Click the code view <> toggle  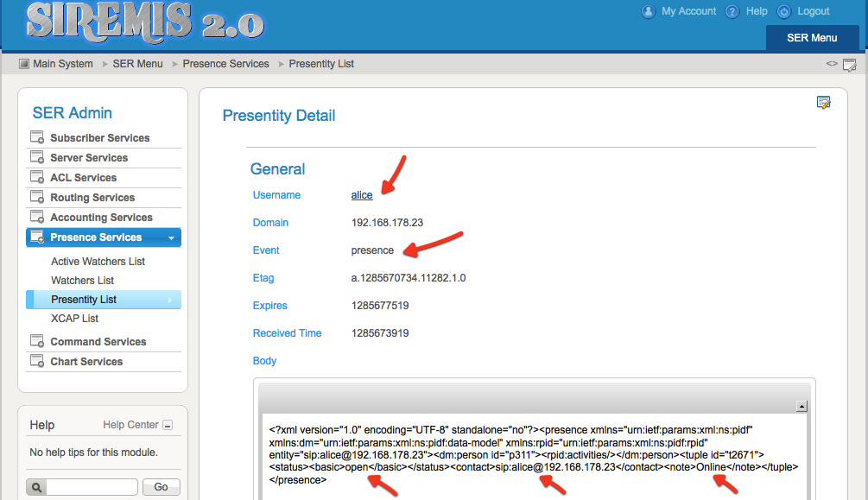tap(830, 63)
